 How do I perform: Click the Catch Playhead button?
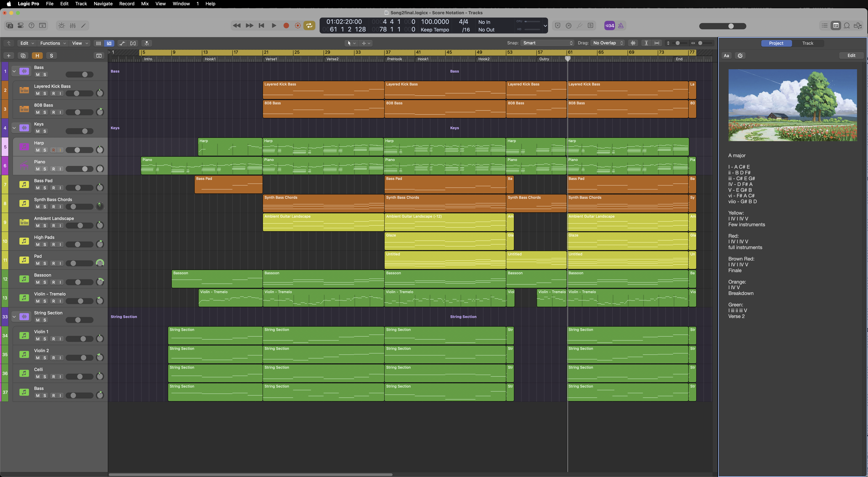(147, 43)
